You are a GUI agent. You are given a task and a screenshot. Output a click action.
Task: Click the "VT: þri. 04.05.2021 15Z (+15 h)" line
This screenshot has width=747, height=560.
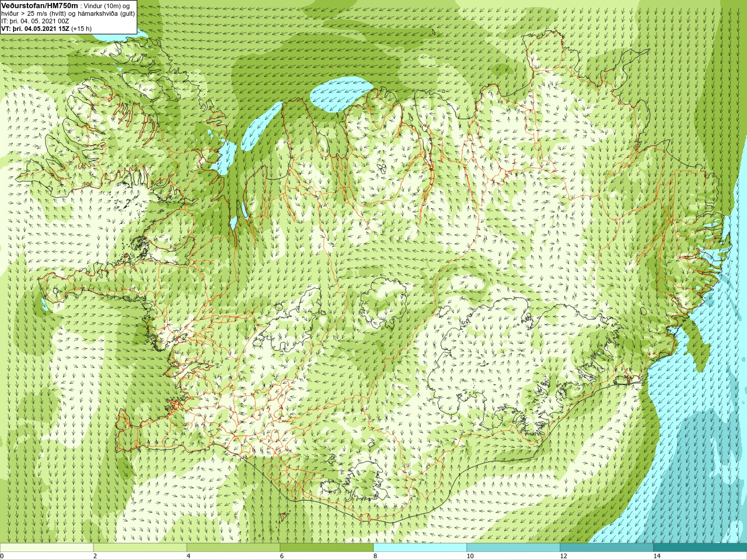click(46, 28)
